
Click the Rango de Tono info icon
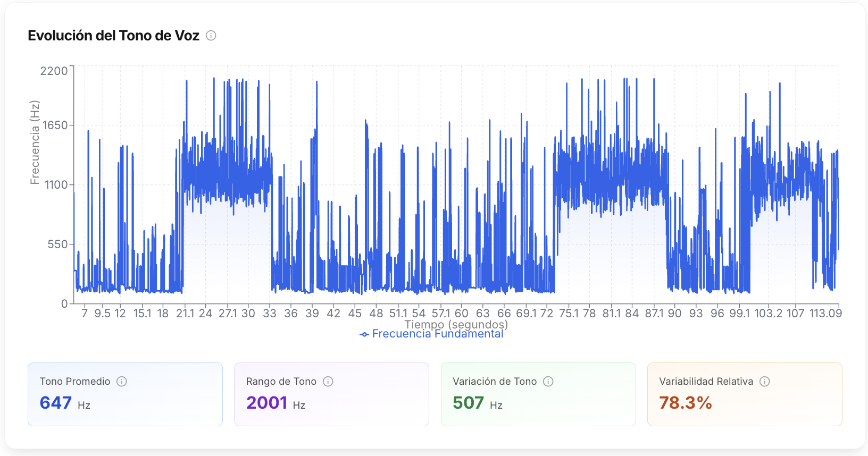(x=328, y=381)
